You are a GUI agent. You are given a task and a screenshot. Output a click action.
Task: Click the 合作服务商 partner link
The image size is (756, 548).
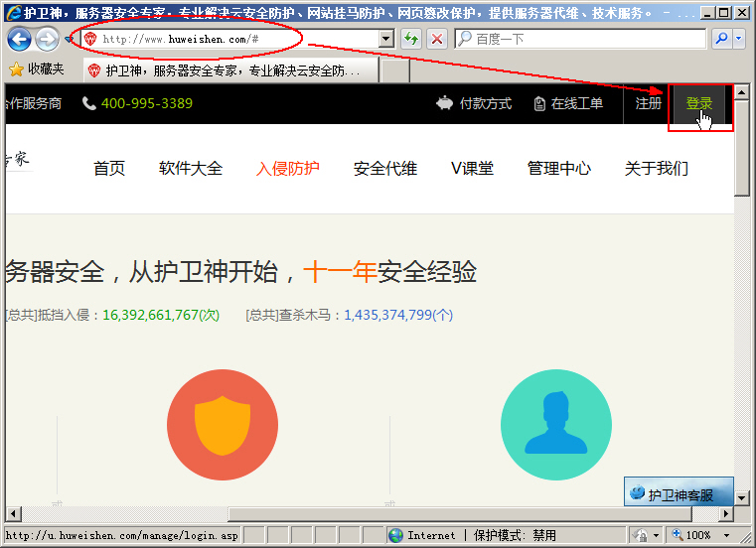point(34,103)
